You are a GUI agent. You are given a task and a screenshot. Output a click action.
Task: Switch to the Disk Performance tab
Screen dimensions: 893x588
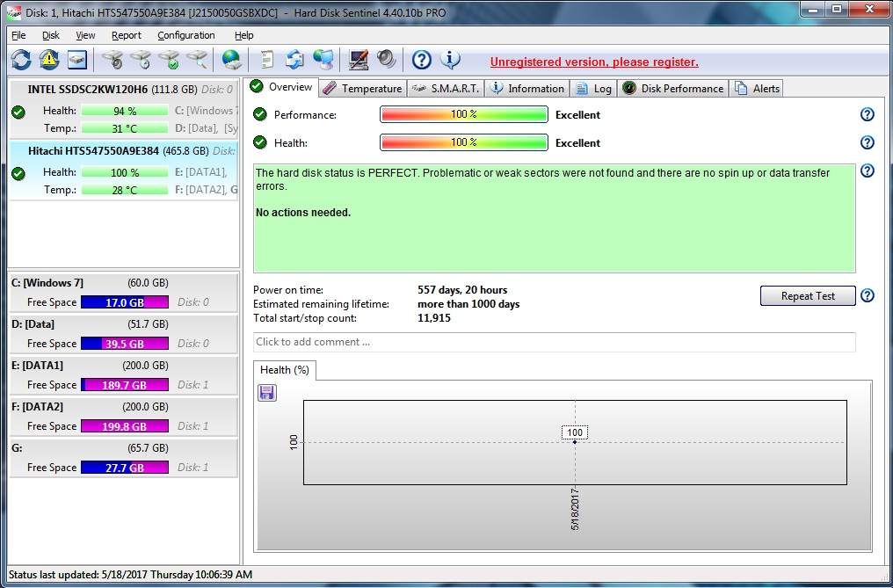673,89
